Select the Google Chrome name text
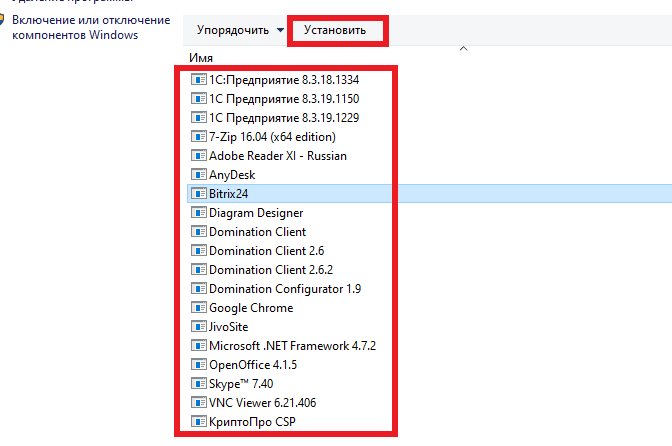The height and width of the screenshot is (446, 672). coord(251,308)
